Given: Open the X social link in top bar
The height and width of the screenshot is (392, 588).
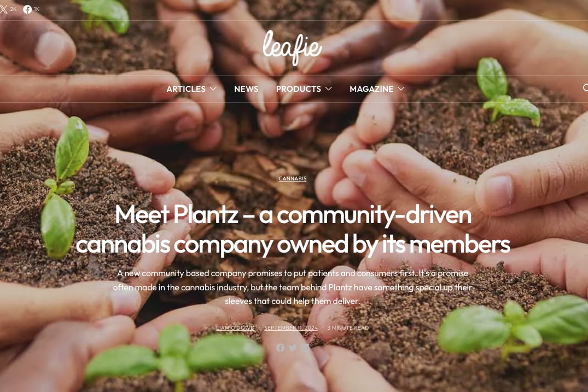Looking at the screenshot, I should [3, 9].
